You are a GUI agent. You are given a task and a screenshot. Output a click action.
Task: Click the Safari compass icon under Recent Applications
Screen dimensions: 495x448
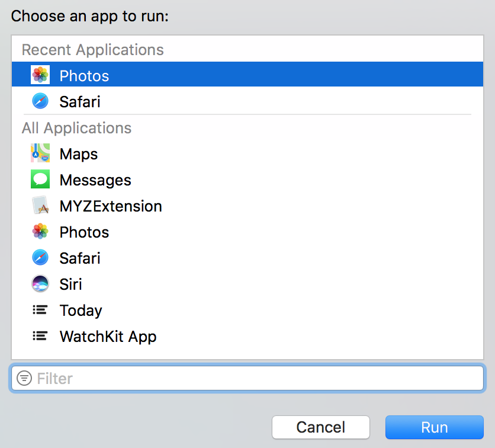[x=40, y=101]
